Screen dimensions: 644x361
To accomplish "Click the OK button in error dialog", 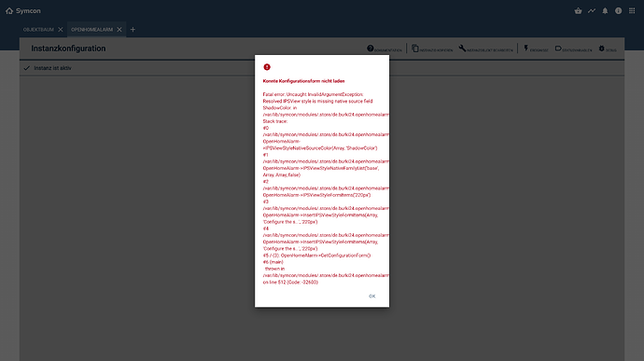I will [x=371, y=296].
